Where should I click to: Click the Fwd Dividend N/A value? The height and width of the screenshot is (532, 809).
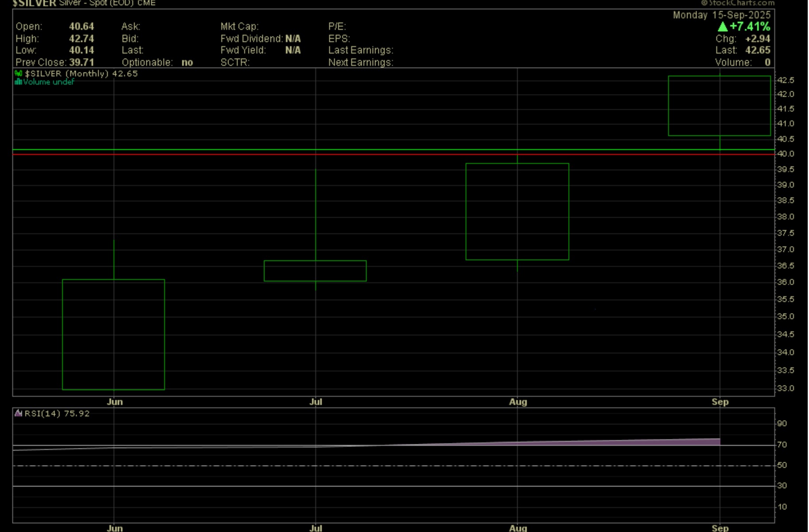click(x=293, y=39)
